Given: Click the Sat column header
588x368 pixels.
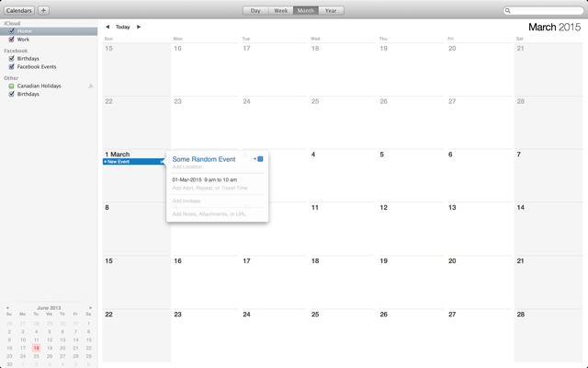Looking at the screenshot, I should (x=520, y=39).
